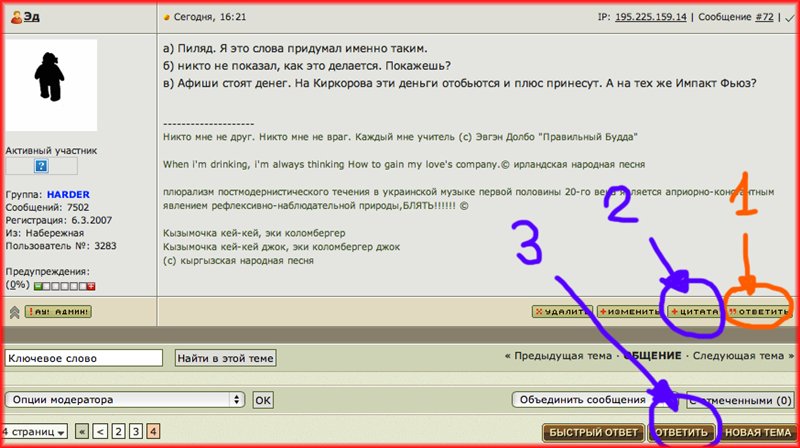
Task: Click the orange post status dot near date
Action: pyautogui.click(x=167, y=17)
